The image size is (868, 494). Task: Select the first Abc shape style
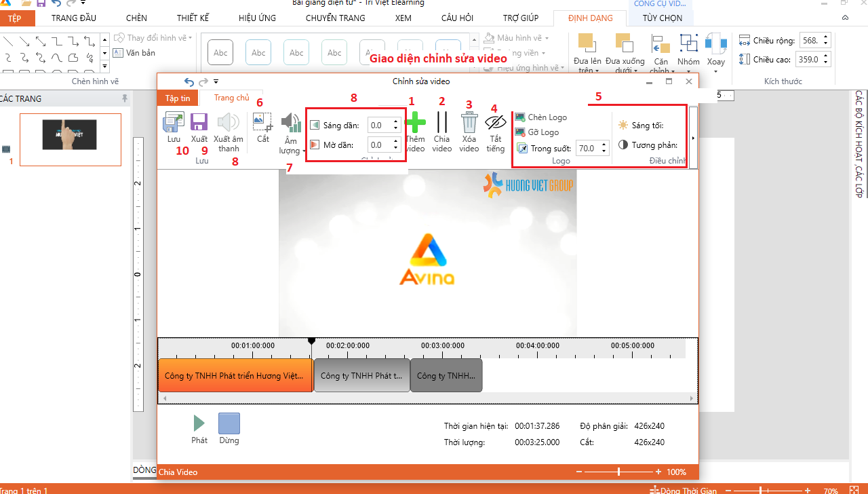pos(220,52)
